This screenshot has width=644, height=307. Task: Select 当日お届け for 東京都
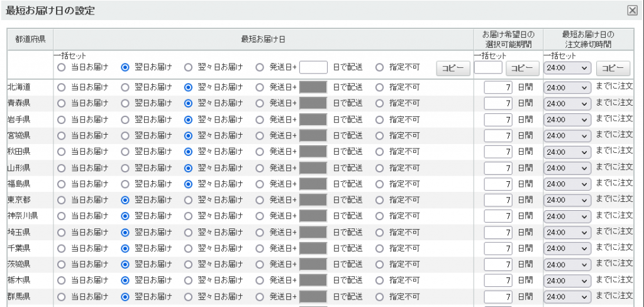click(61, 200)
